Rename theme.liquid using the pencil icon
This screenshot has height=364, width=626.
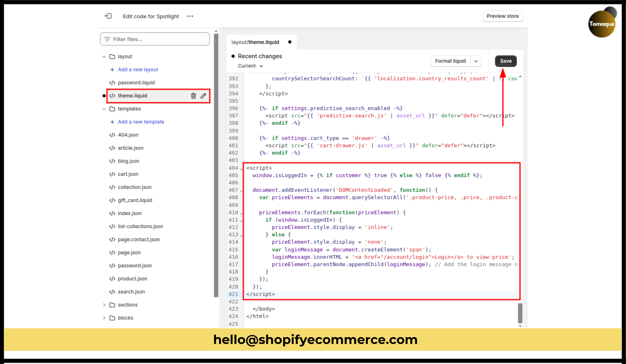click(203, 96)
